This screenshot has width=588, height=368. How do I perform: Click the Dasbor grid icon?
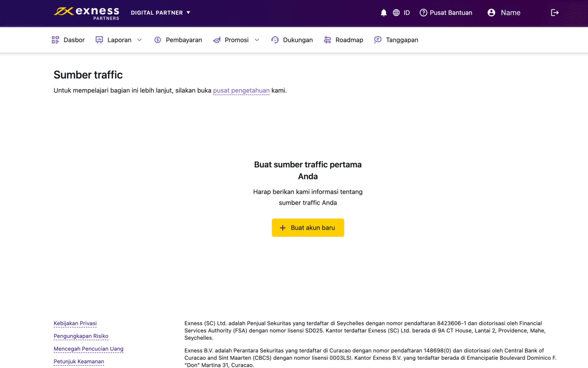click(x=55, y=40)
